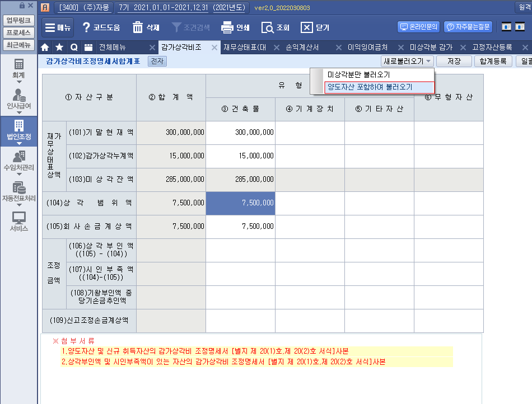The height and width of the screenshot is (404, 532).
Task: Switch to the 전체메뉴 tab
Action: [113, 48]
